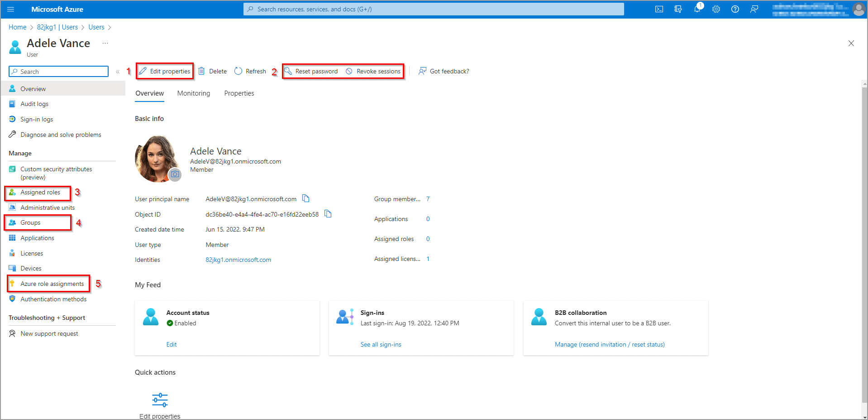Open the Help question mark icon

point(735,9)
